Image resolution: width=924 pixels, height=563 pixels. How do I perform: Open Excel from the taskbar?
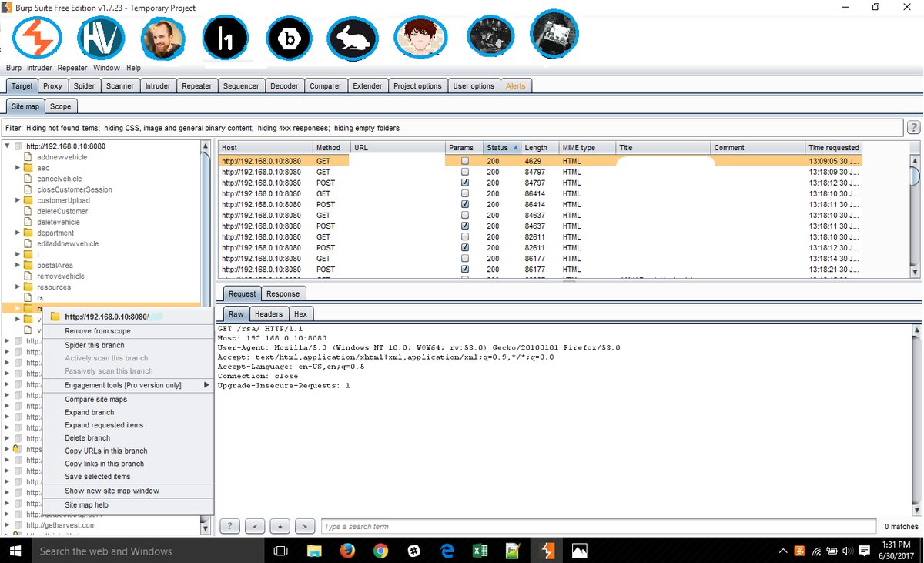[480, 551]
